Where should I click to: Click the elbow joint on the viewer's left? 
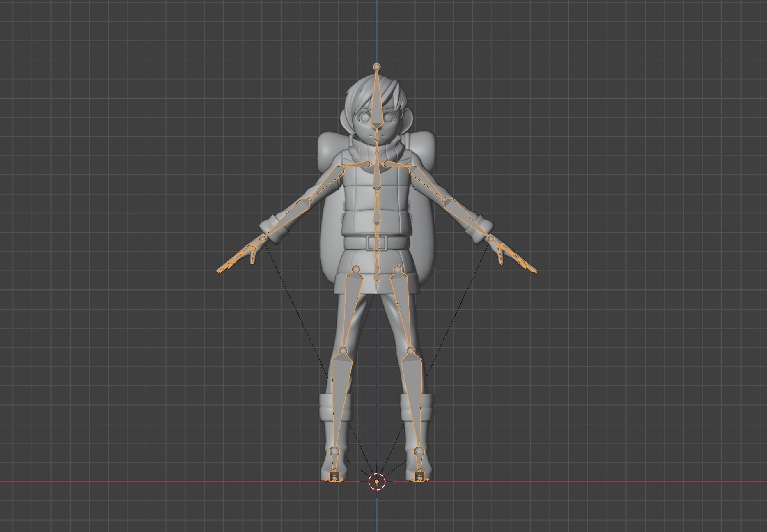point(309,200)
